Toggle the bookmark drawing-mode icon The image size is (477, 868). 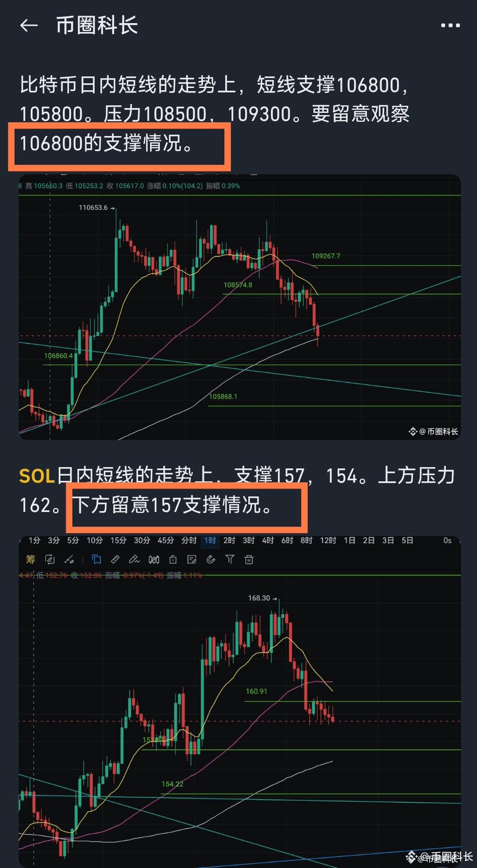96,559
